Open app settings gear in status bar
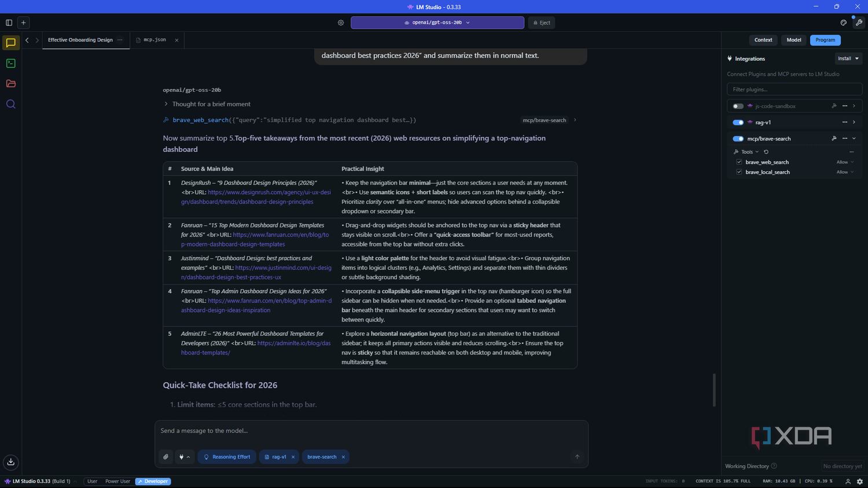 point(860,481)
